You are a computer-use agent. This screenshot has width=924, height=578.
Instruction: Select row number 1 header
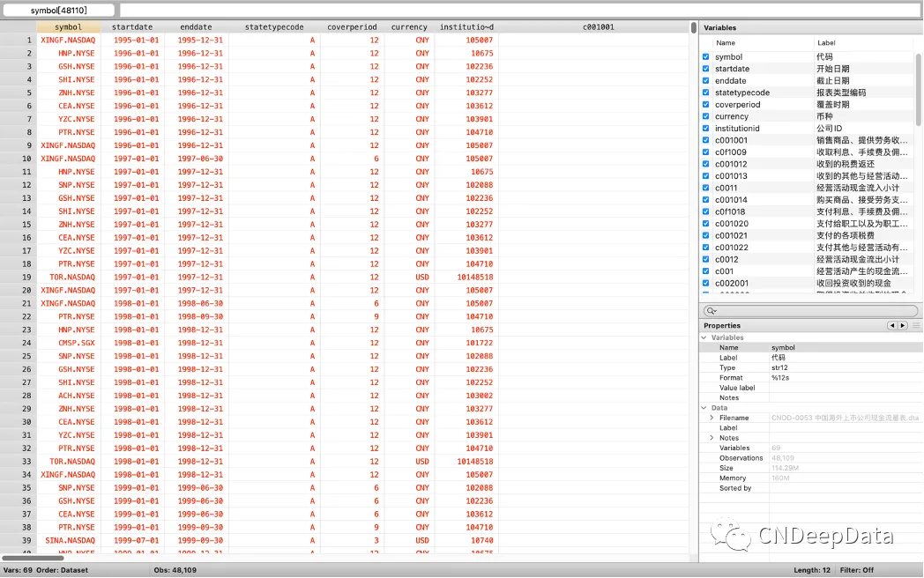pyautogui.click(x=19, y=40)
